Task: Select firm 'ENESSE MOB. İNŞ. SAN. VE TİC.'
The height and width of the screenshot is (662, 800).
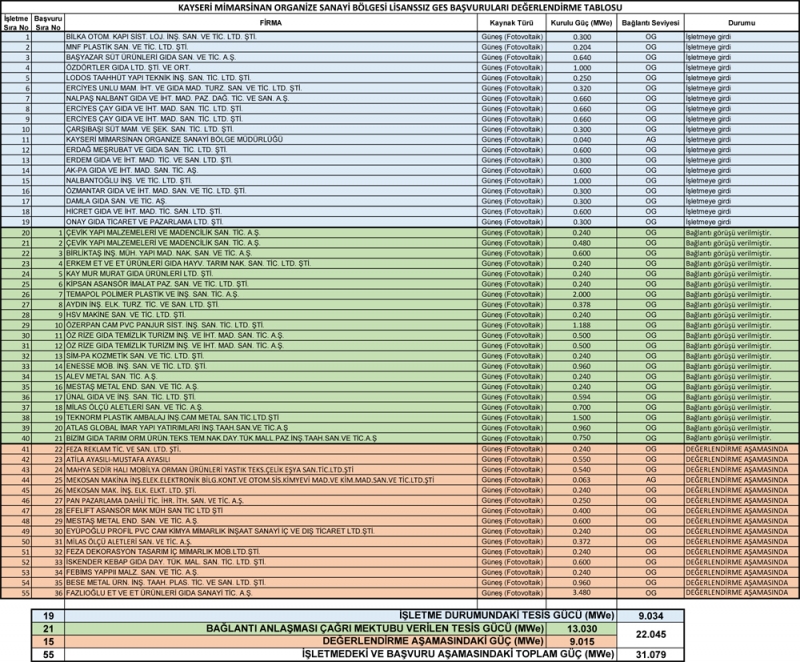Action: pos(136,366)
